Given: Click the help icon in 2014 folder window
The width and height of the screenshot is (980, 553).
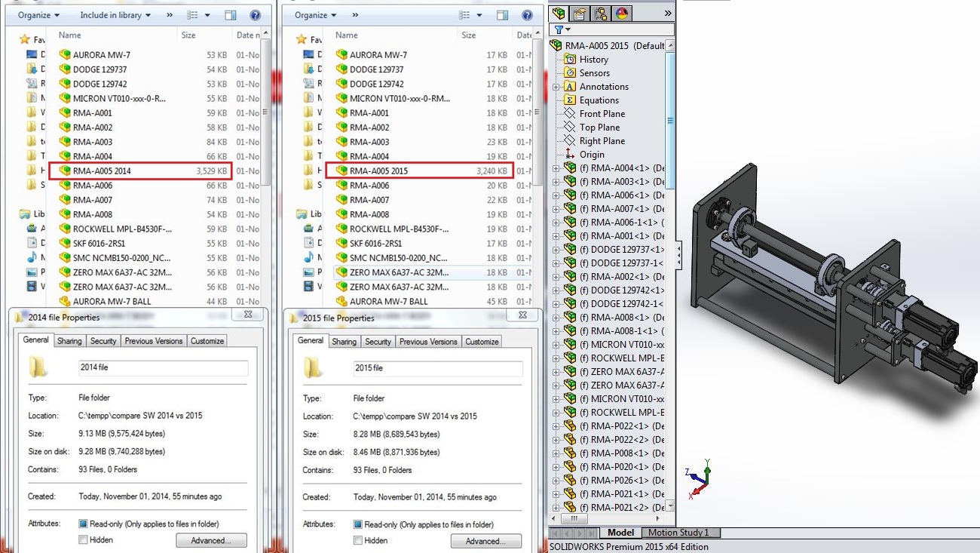Looking at the screenshot, I should 255,15.
